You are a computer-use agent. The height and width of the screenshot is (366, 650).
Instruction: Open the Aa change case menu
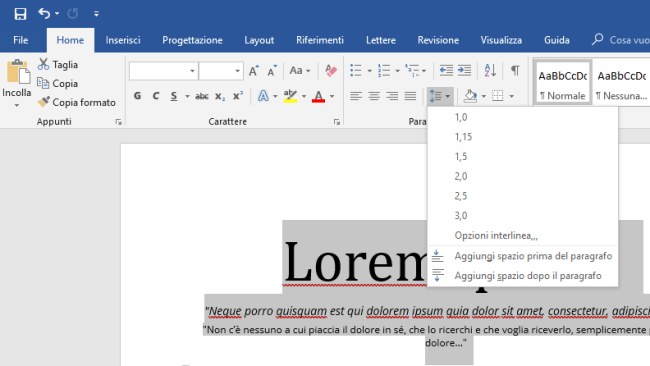pos(300,71)
